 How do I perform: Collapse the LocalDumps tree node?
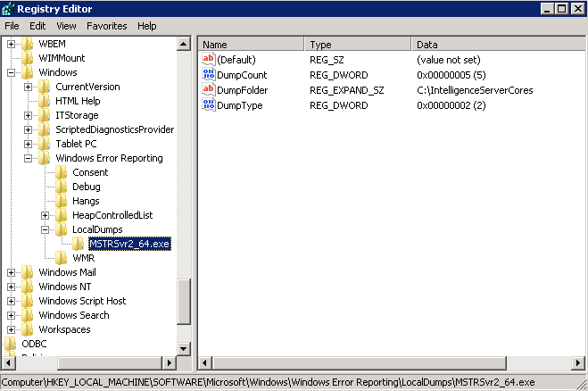click(x=46, y=229)
